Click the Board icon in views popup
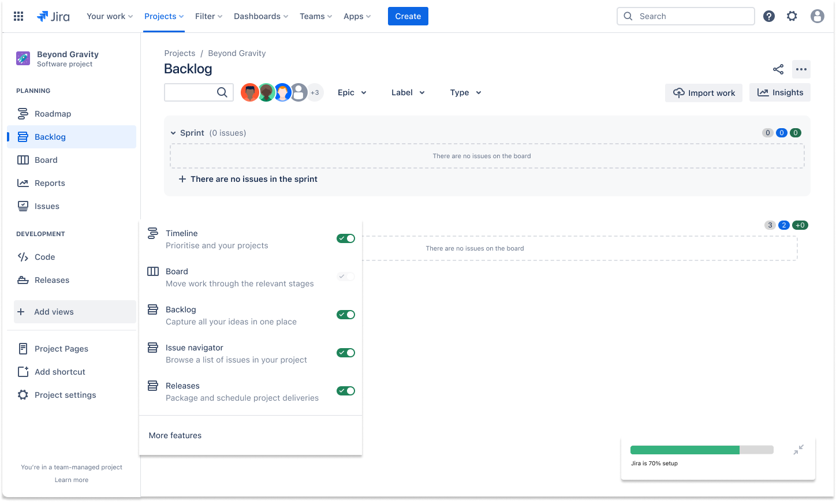836x504 pixels. 153,271
